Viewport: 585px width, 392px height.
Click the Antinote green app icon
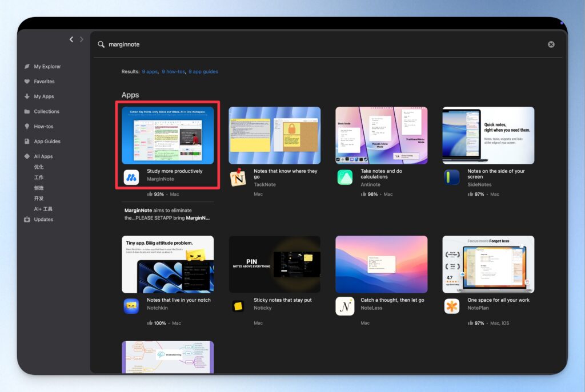[x=345, y=177]
